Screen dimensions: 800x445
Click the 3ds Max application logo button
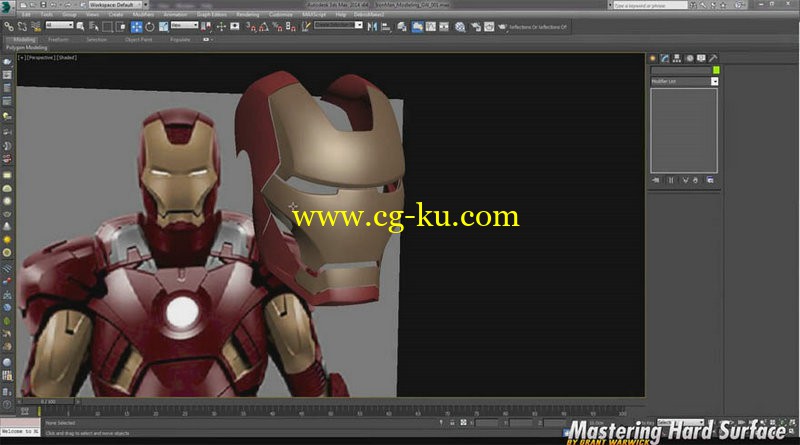coord(6,7)
